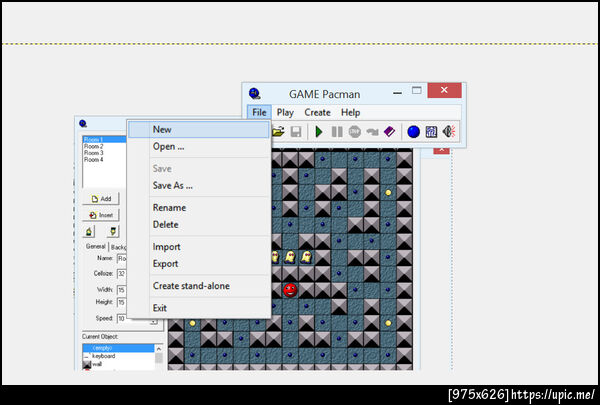Click the speaker sounds toolbar icon

[449, 132]
